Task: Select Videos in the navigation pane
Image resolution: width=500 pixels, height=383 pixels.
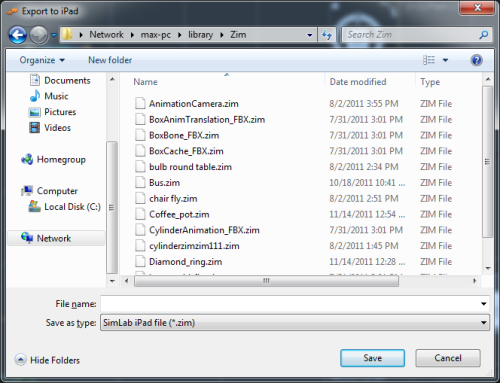Action: click(x=50, y=128)
